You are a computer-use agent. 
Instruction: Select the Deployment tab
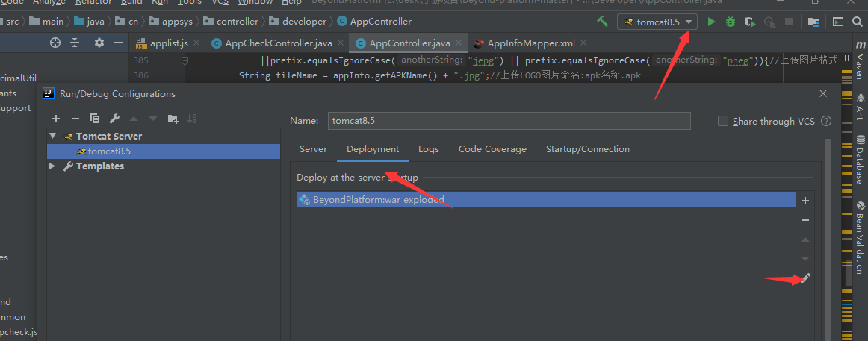[x=373, y=149]
